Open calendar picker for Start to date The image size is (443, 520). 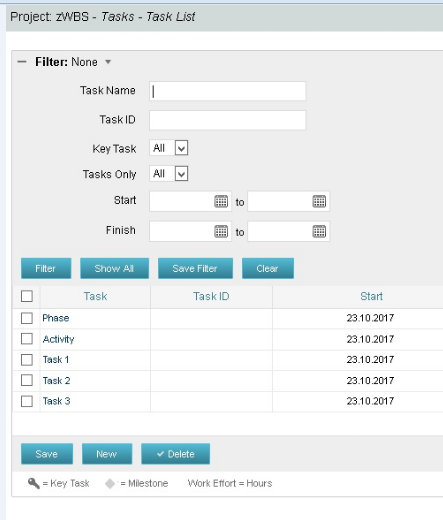319,201
